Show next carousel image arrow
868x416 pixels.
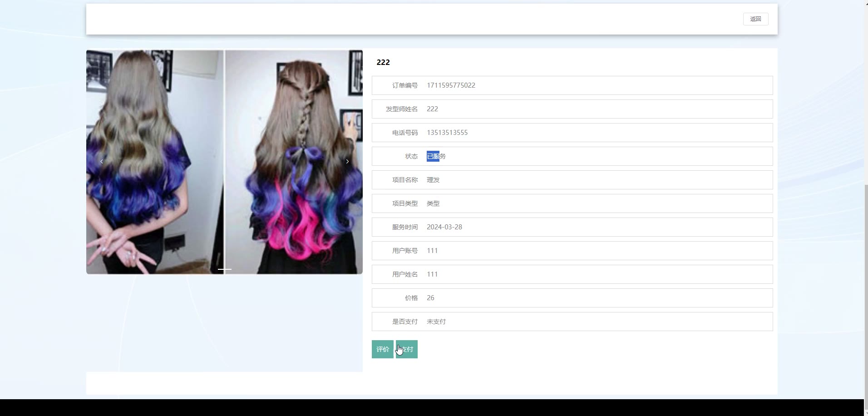[x=347, y=162]
